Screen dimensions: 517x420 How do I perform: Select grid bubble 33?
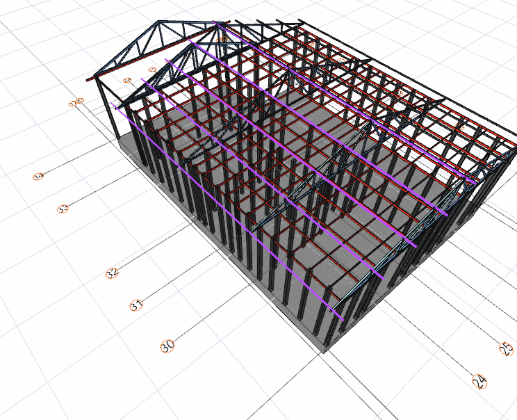tap(63, 209)
